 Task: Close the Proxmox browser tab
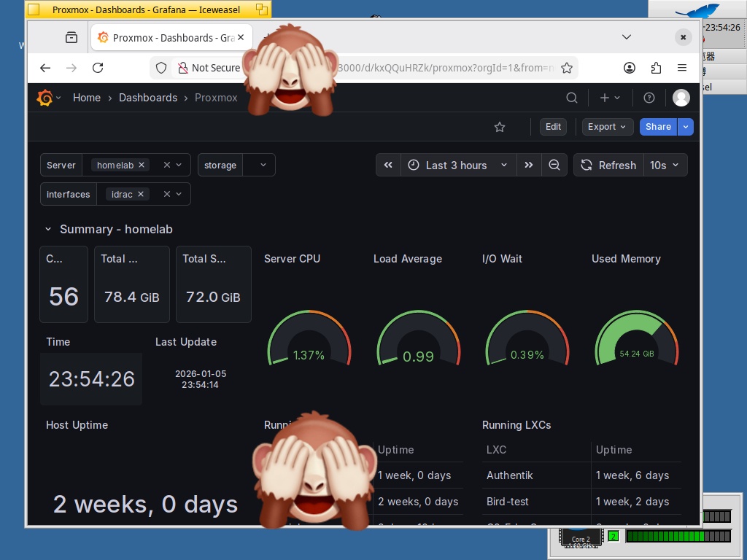point(241,37)
